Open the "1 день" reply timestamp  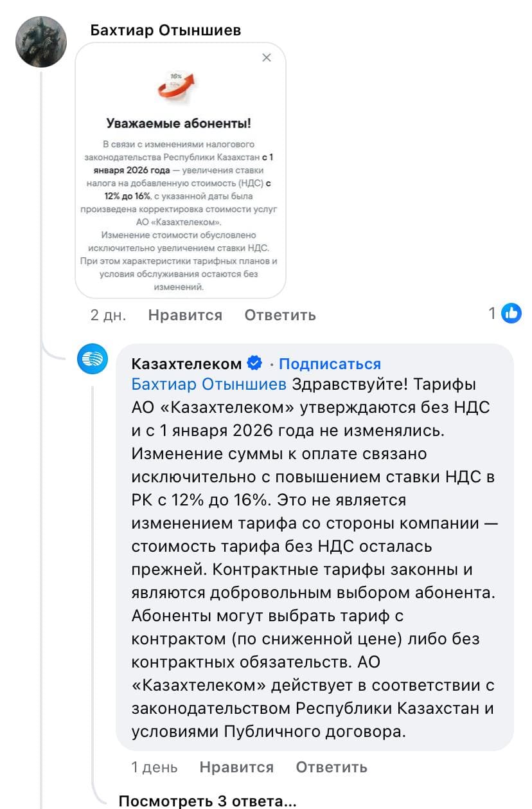(154, 767)
